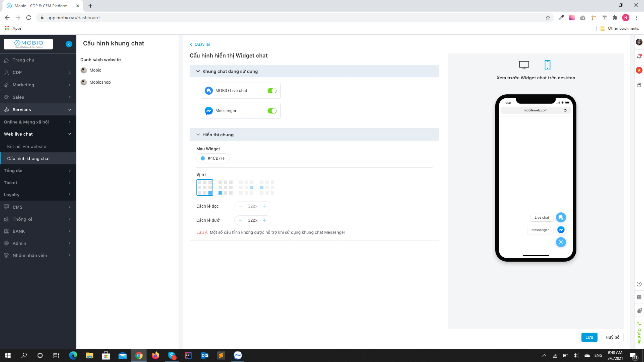Click the Quay lại back link
The image size is (644, 362).
click(x=200, y=44)
